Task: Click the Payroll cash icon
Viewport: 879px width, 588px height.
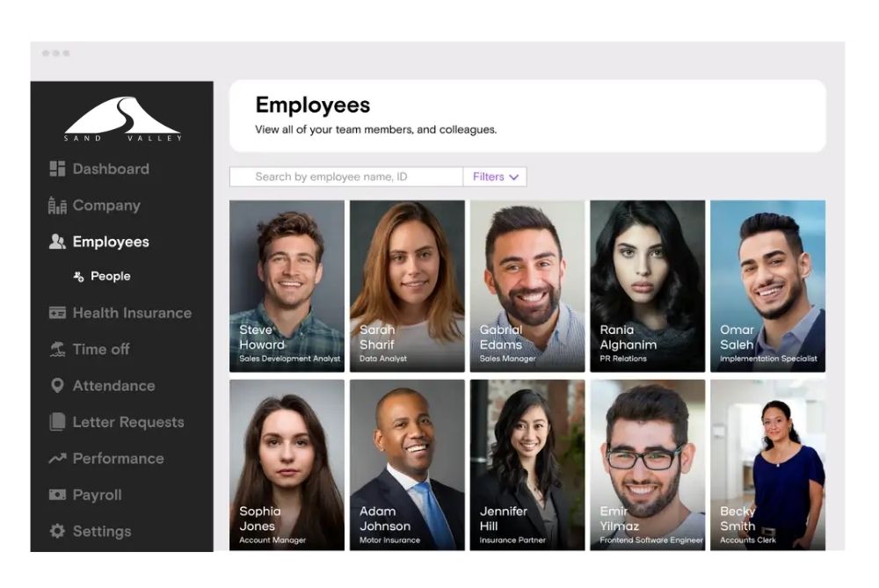Action: (57, 495)
